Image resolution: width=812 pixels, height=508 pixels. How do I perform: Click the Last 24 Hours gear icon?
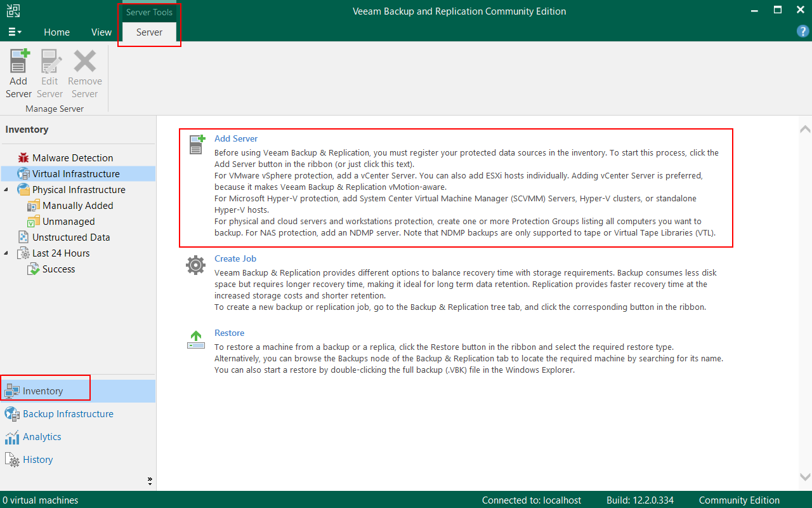pyautogui.click(x=23, y=253)
